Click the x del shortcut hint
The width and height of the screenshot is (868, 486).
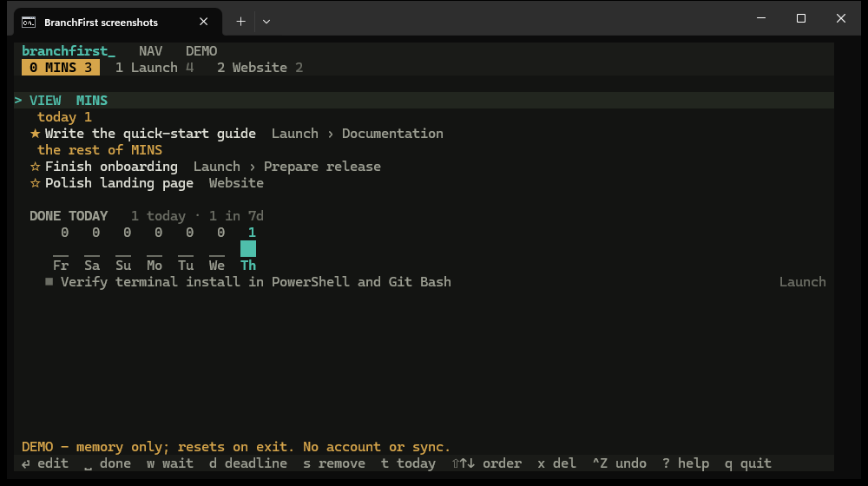pyautogui.click(x=557, y=463)
